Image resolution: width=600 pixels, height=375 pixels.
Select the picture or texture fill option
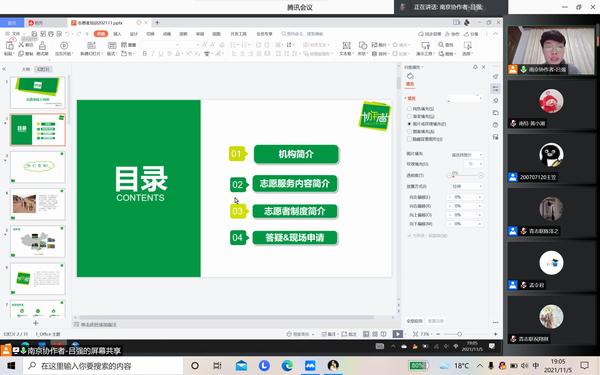[x=409, y=124]
